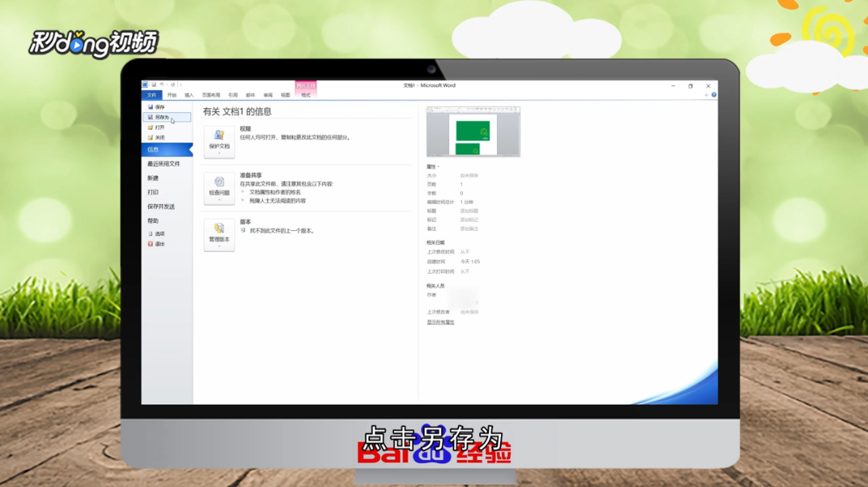The width and height of the screenshot is (868, 487).
Task: Open the 新建 section
Action: coord(153,178)
